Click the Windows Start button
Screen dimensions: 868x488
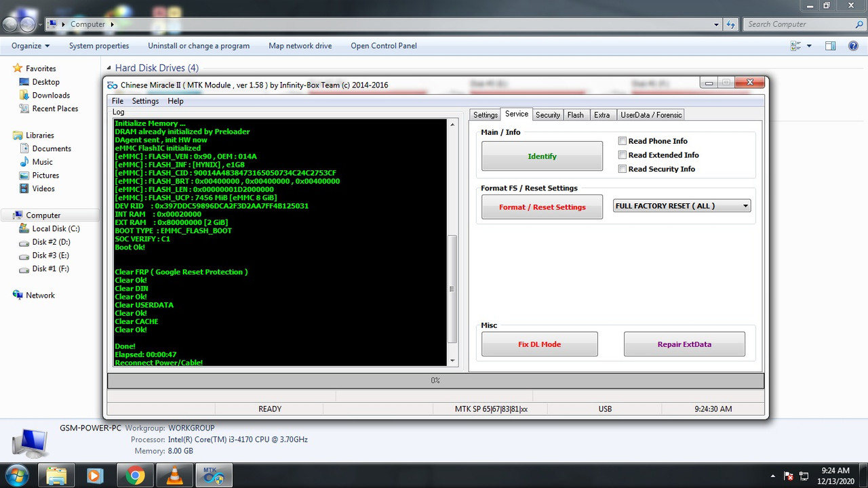[x=16, y=475]
